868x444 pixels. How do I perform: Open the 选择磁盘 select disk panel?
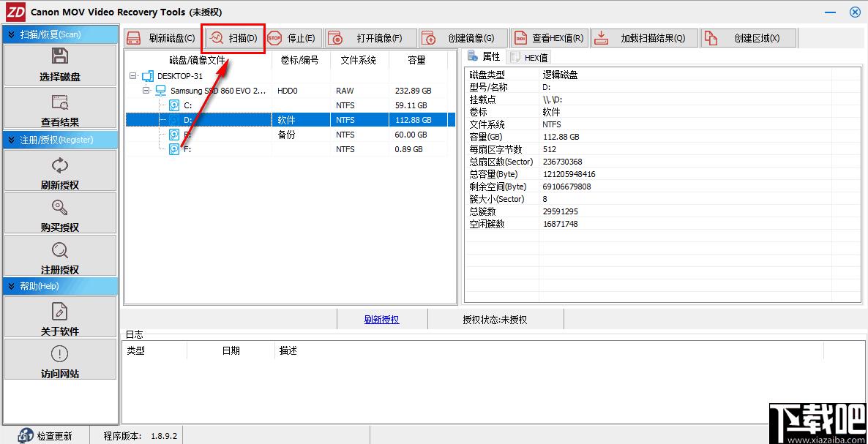(60, 64)
